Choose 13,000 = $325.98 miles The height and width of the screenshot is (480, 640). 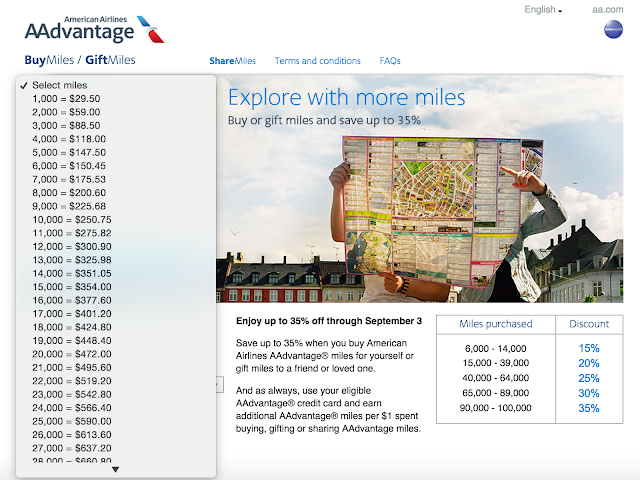pos(116,260)
